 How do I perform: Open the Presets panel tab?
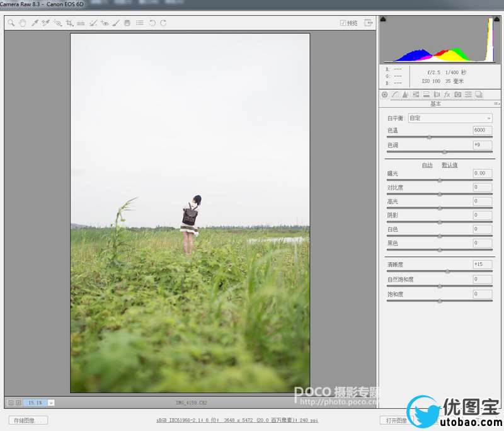pos(468,95)
